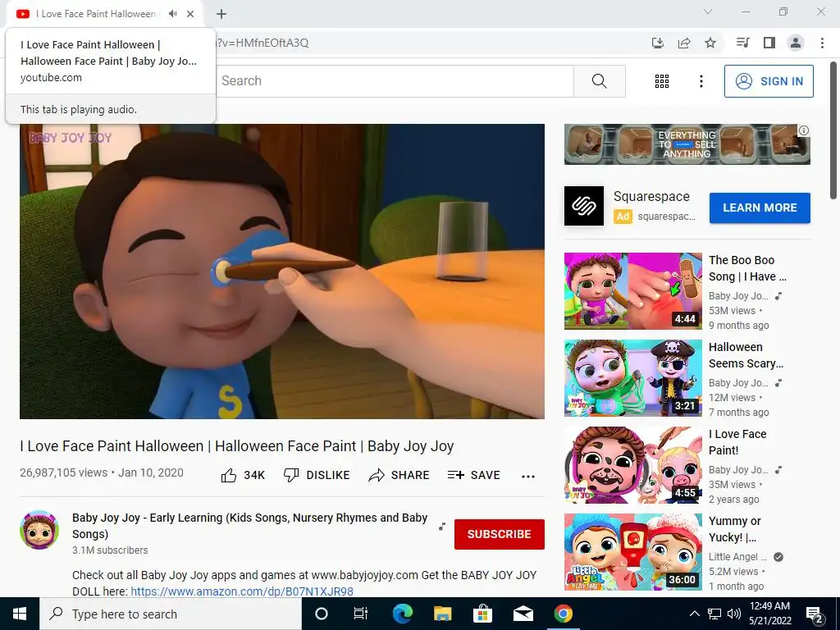The width and height of the screenshot is (840, 630).
Task: Click SAVE to playlist button
Action: [473, 475]
